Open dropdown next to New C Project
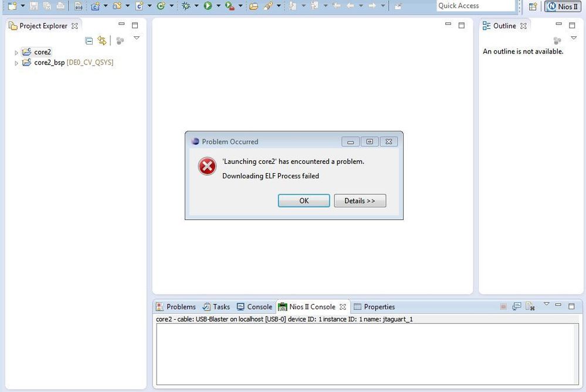This screenshot has width=586, height=392. pyautogui.click(x=106, y=6)
